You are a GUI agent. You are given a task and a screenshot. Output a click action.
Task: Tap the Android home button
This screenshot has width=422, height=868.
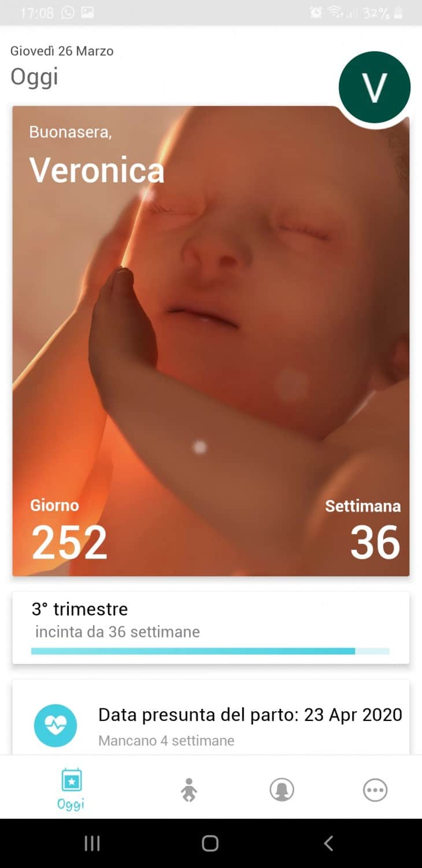pos(210,843)
